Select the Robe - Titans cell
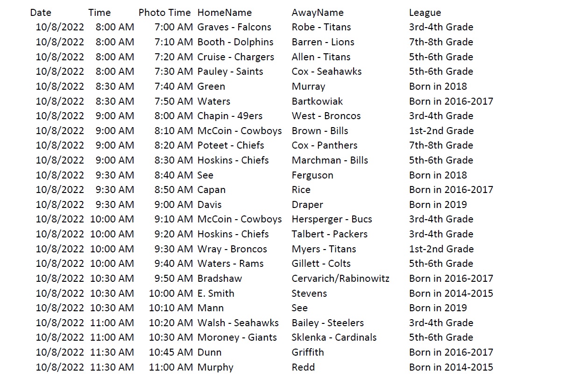 (321, 27)
